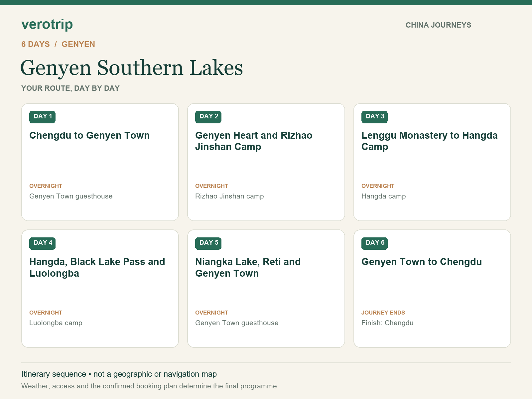The image size is (532, 399).
Task: Click 'Genyen Heart and Rizhao Jinshan Camp' heading
Action: coord(254,141)
